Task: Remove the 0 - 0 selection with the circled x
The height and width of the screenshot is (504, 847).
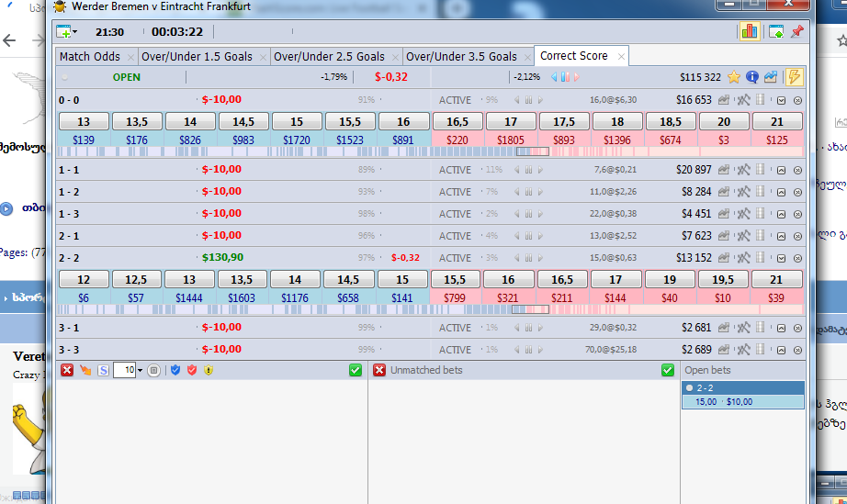Action: tap(797, 100)
